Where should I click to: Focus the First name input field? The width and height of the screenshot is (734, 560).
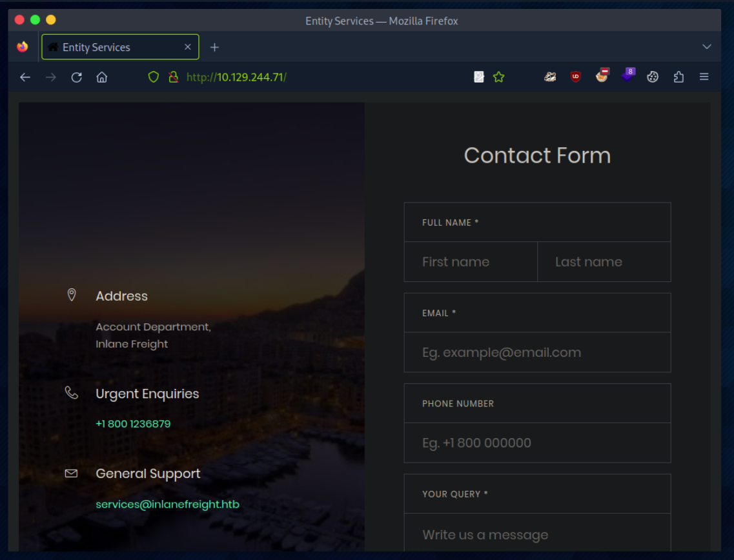pyautogui.click(x=471, y=262)
